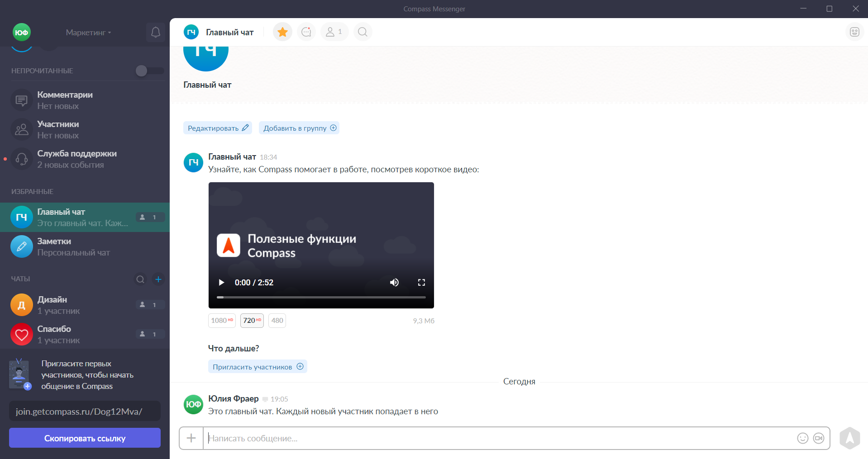The width and height of the screenshot is (868, 459).
Task: Select 1080 HD video quality
Action: point(222,321)
